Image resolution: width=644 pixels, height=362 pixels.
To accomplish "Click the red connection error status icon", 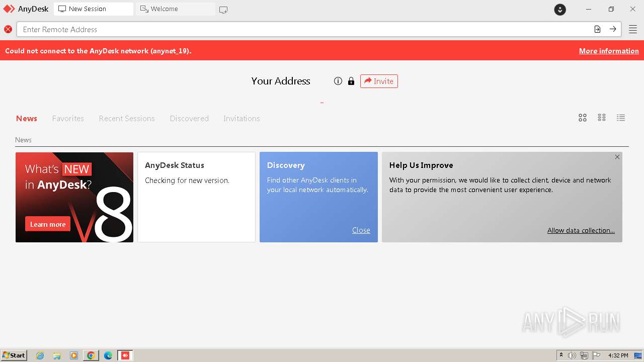I will pyautogui.click(x=8, y=29).
